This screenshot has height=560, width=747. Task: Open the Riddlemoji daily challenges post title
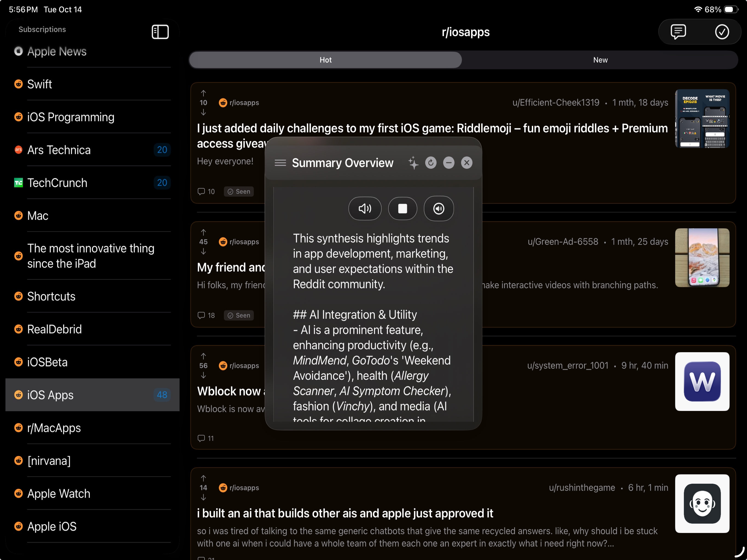[432, 135]
